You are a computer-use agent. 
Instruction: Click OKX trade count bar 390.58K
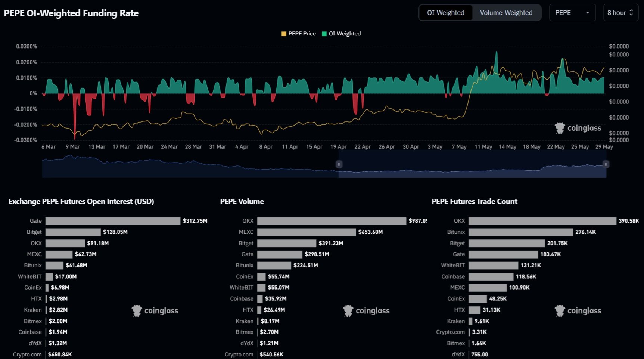coord(542,221)
